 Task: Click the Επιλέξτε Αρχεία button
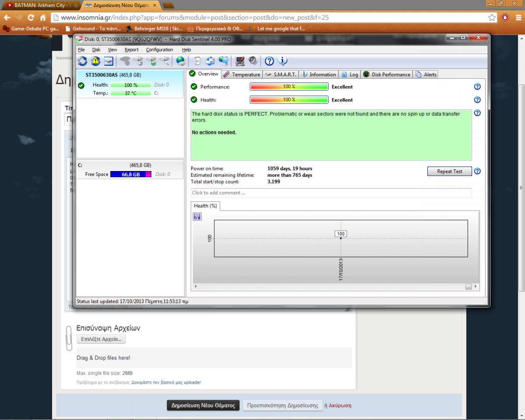[101, 339]
